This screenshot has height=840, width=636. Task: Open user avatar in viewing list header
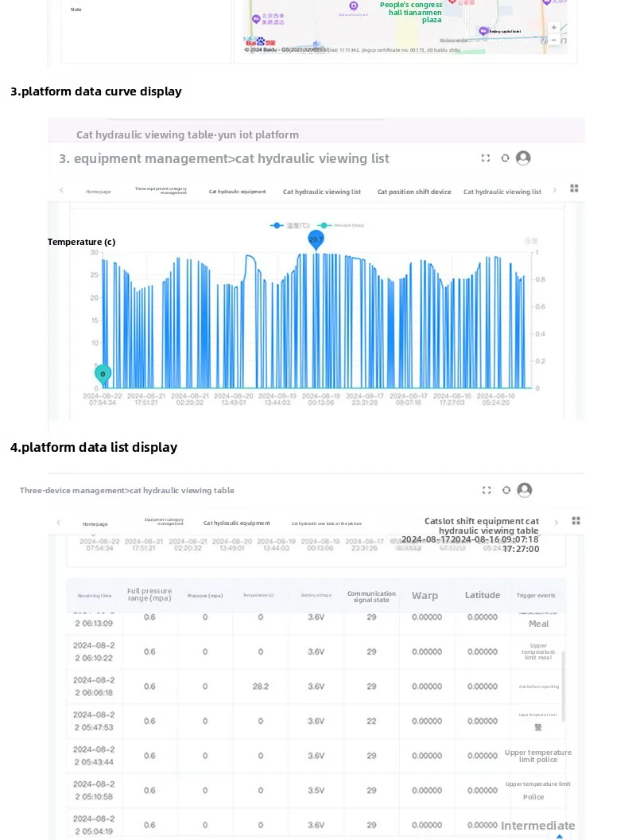(x=523, y=158)
